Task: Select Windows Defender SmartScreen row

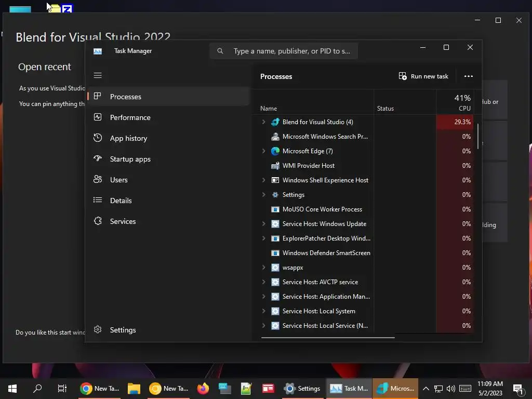Action: (363, 253)
